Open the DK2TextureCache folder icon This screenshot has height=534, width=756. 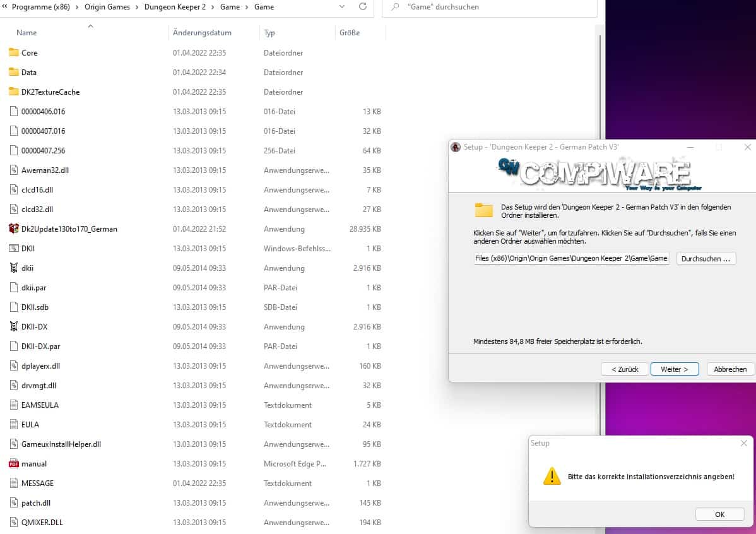pos(13,92)
